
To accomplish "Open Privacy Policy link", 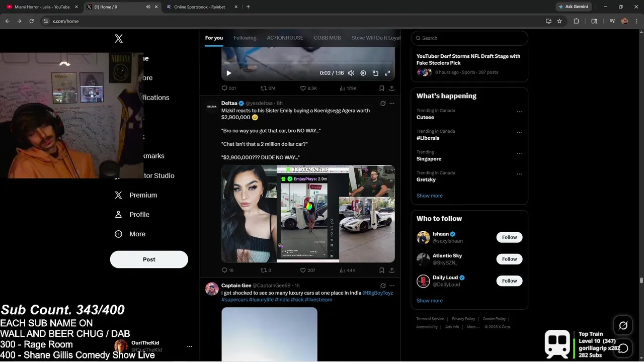I will 463,319.
